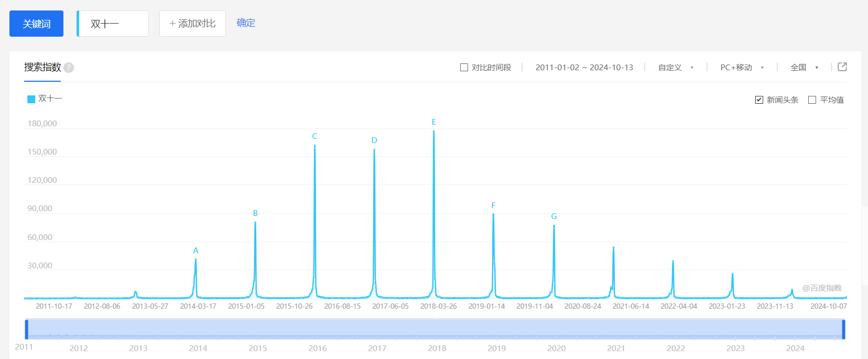The image size is (868, 359).
Task: Click the plus 添加对比 button
Action: tap(192, 24)
